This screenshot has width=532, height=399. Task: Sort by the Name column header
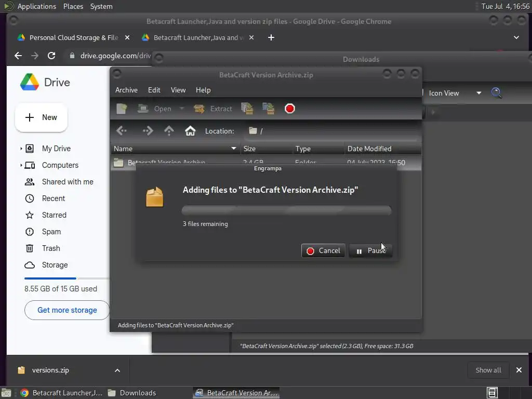click(176, 149)
